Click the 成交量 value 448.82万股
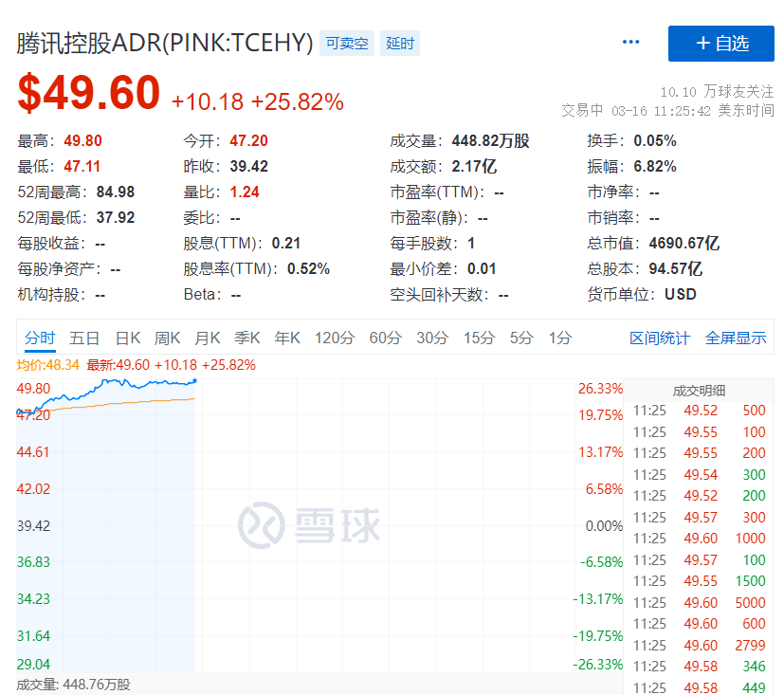 click(490, 141)
